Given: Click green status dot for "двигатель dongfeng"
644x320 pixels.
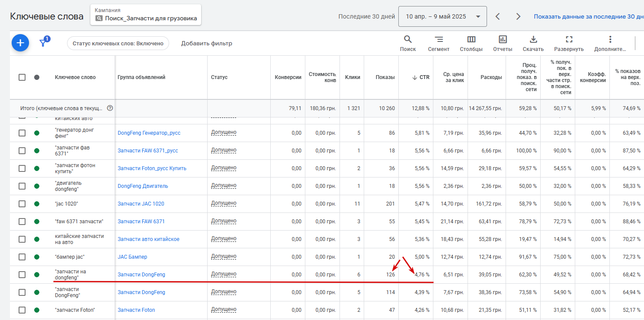Looking at the screenshot, I should 37,186.
